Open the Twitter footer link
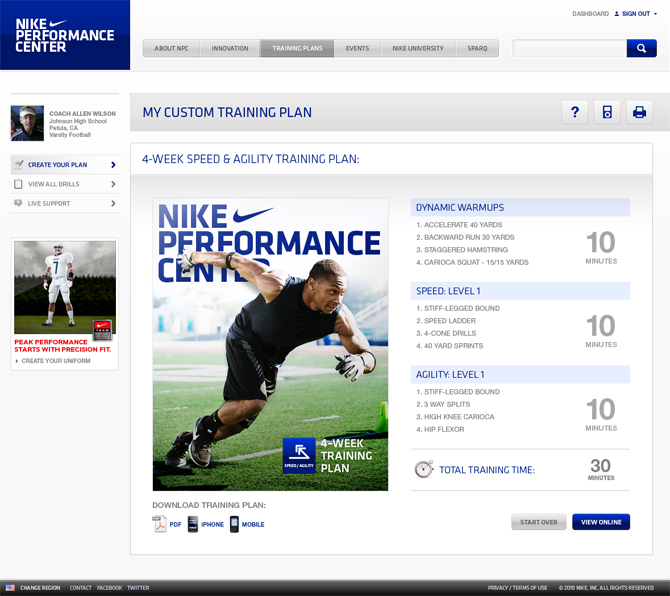The image size is (670, 596). pyautogui.click(x=138, y=588)
